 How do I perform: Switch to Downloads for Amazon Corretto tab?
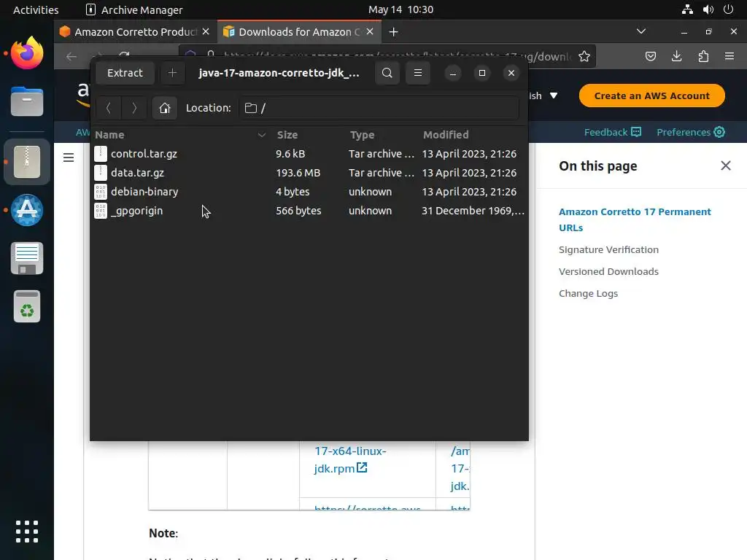click(298, 32)
